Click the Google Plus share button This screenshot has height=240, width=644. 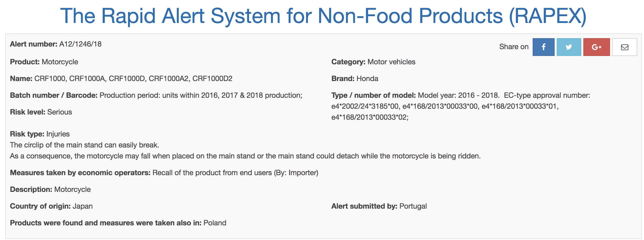(596, 47)
